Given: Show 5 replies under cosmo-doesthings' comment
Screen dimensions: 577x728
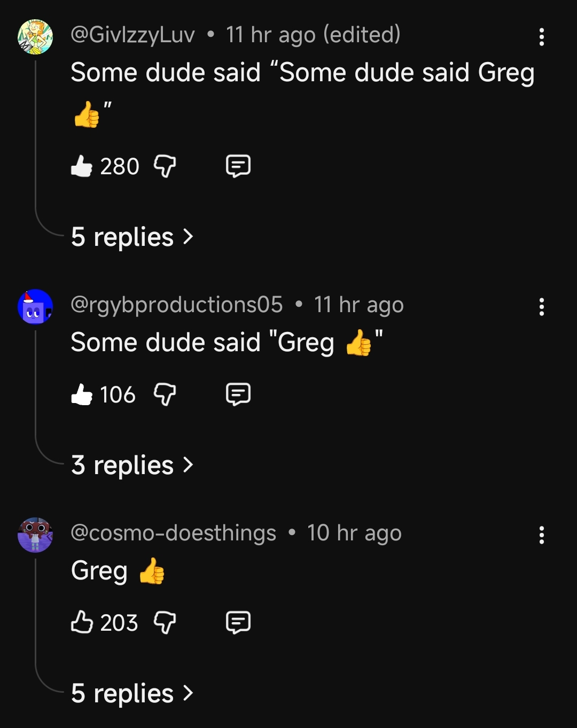Looking at the screenshot, I should click(x=132, y=693).
